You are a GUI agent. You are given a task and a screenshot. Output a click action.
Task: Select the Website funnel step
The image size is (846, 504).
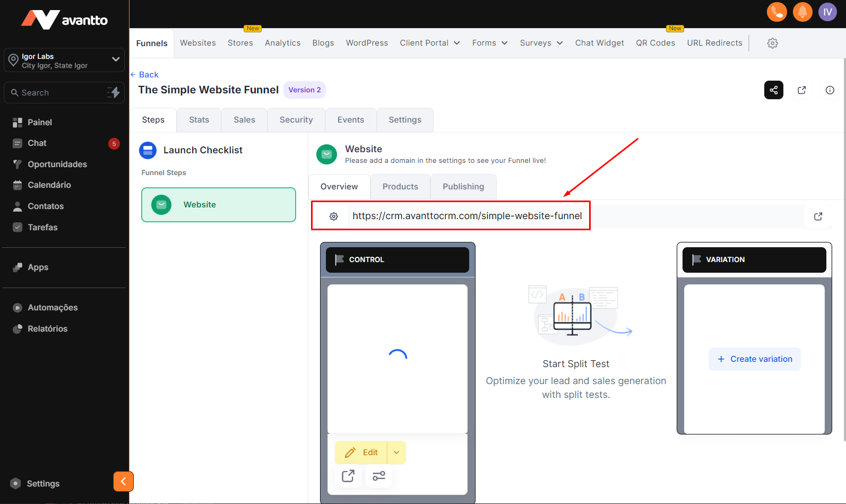click(218, 205)
